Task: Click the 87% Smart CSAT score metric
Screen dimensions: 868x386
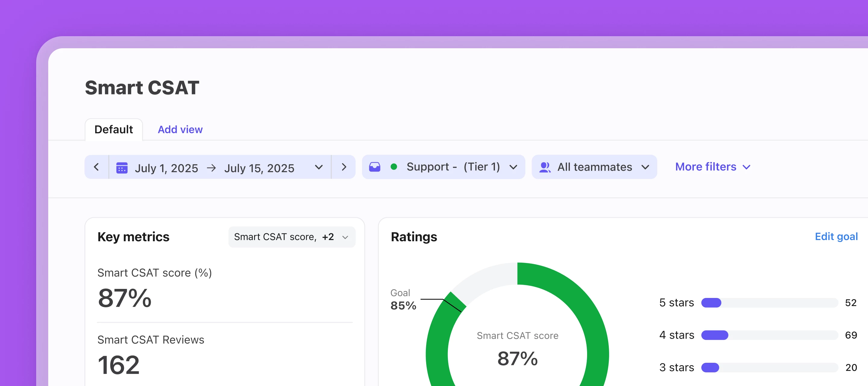Action: [125, 298]
